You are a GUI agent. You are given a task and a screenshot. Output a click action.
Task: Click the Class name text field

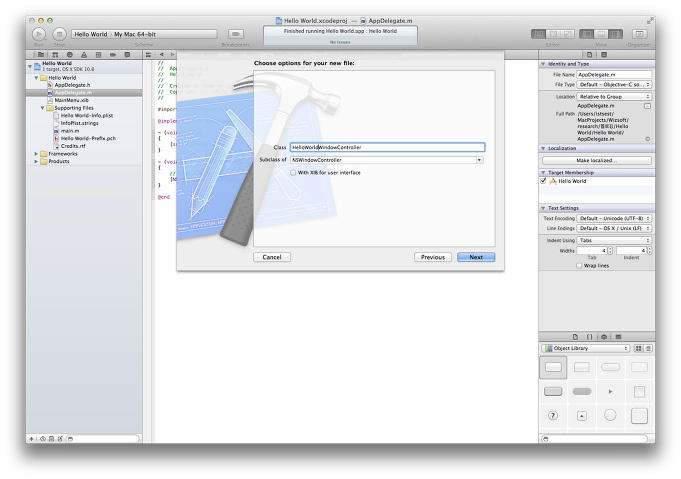387,147
